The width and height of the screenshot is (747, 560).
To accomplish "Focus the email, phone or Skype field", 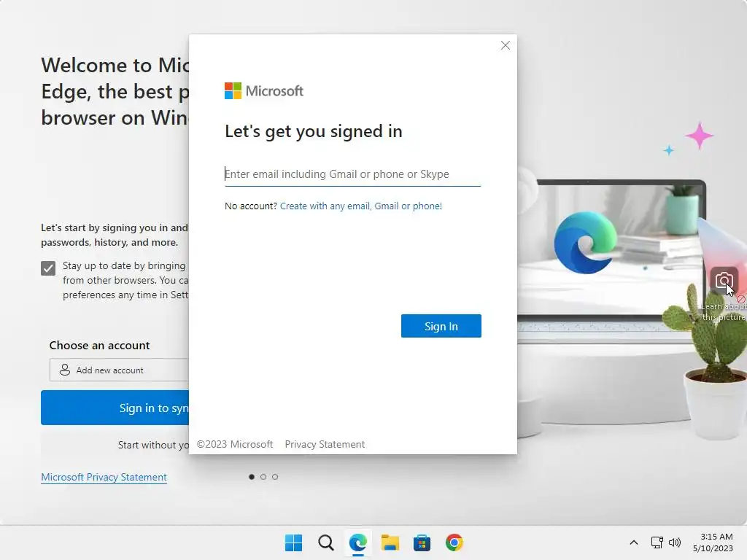I will click(x=352, y=174).
